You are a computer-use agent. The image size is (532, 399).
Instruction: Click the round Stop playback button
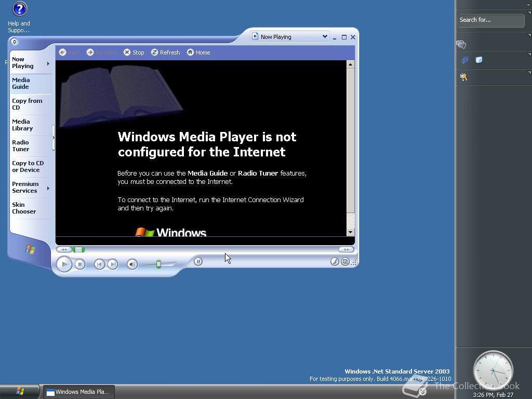79,264
